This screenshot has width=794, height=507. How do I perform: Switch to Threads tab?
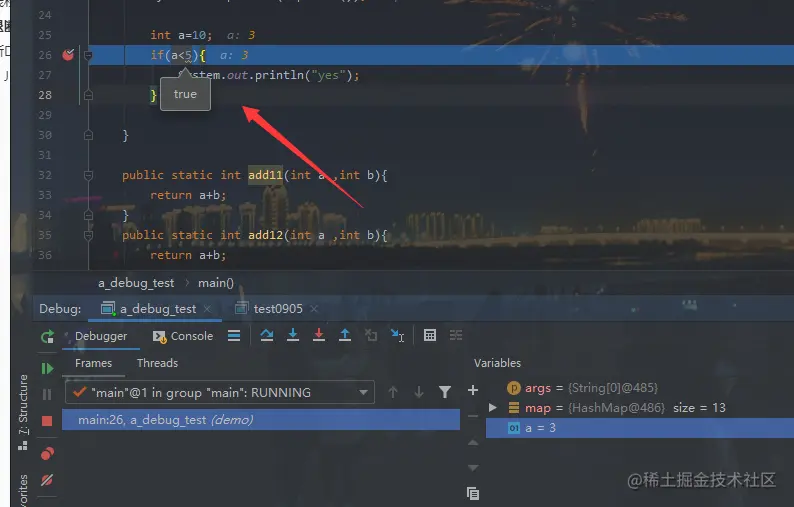[157, 363]
